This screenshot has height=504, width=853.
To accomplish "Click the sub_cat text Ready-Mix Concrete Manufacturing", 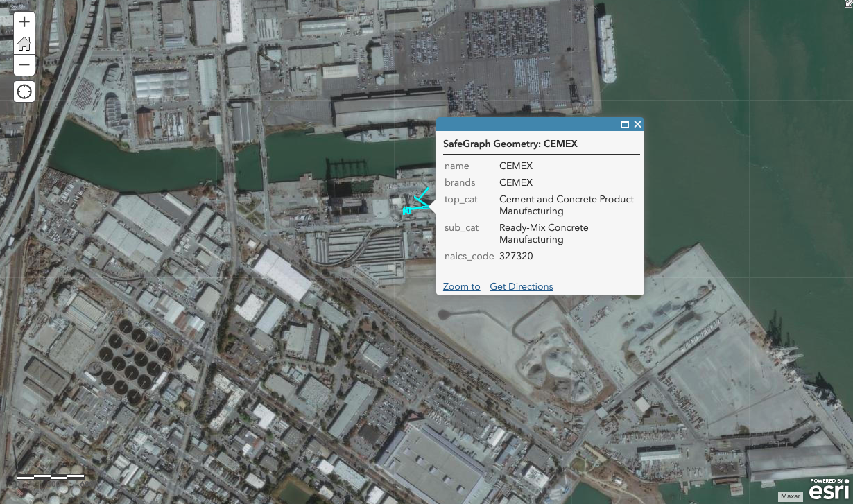I will pos(544,233).
